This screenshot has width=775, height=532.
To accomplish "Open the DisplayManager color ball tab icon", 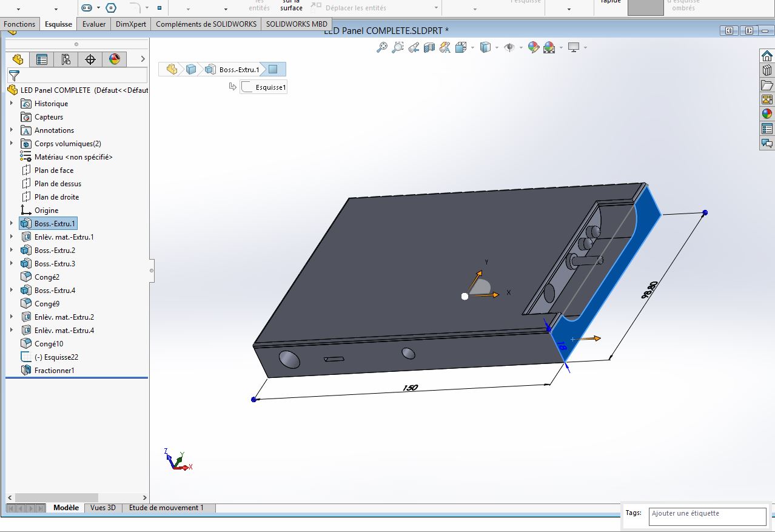I will [x=115, y=59].
